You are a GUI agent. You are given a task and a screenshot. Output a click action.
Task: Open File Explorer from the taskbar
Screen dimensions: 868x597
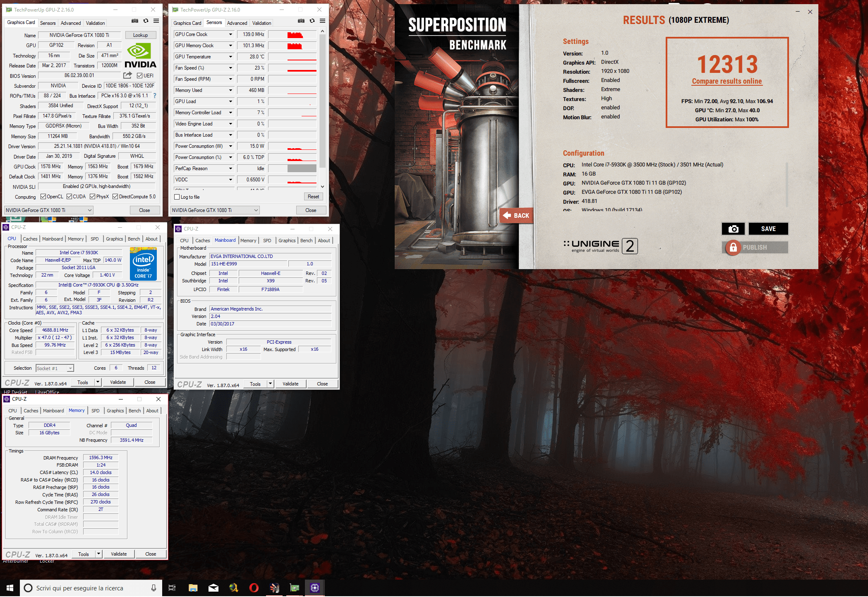[x=193, y=588]
